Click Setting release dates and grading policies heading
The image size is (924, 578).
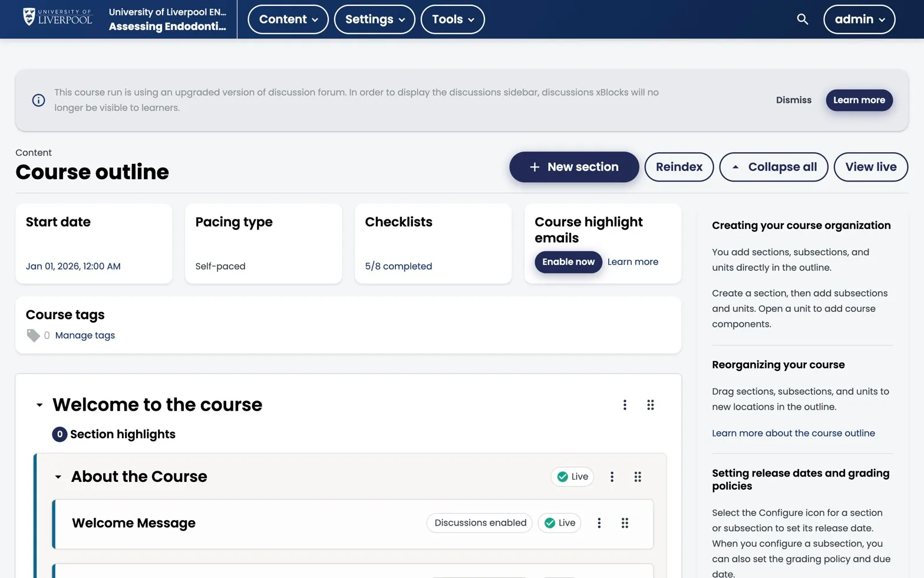tap(800, 480)
